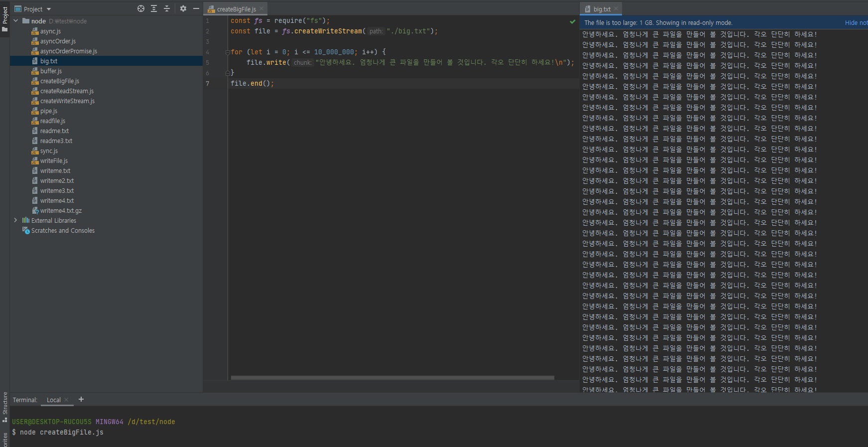
Task: Expand External Libraries node
Action: 16,220
